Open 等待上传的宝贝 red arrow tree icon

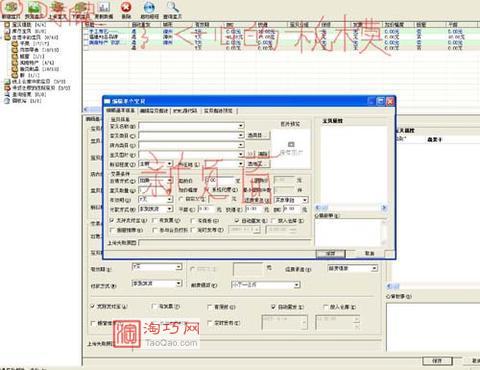[7, 88]
